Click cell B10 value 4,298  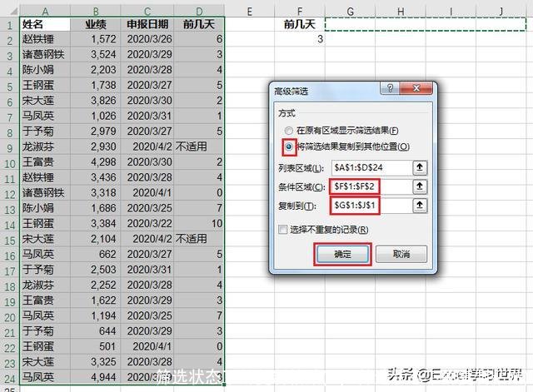[96, 162]
